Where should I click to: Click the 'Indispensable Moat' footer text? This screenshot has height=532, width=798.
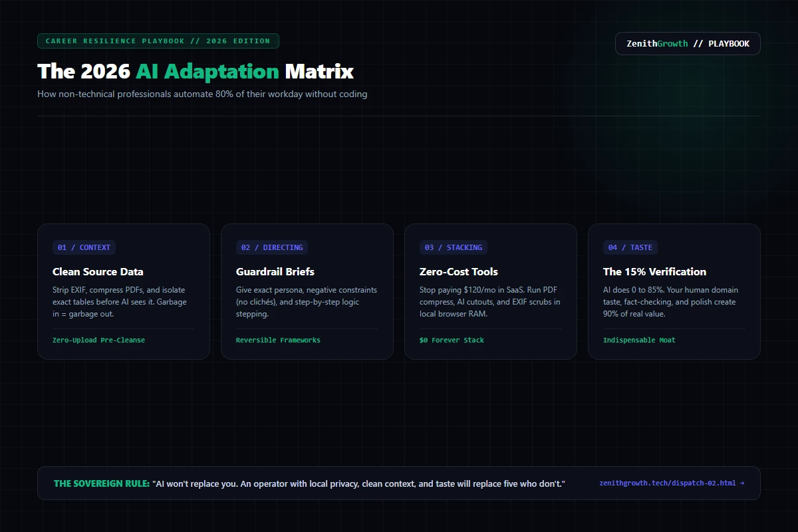click(x=639, y=340)
